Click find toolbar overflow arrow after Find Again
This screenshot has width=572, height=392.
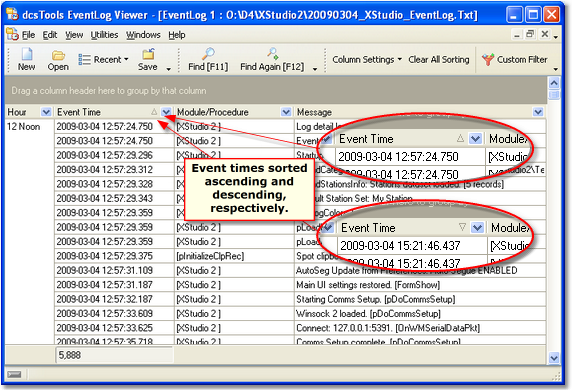(315, 69)
